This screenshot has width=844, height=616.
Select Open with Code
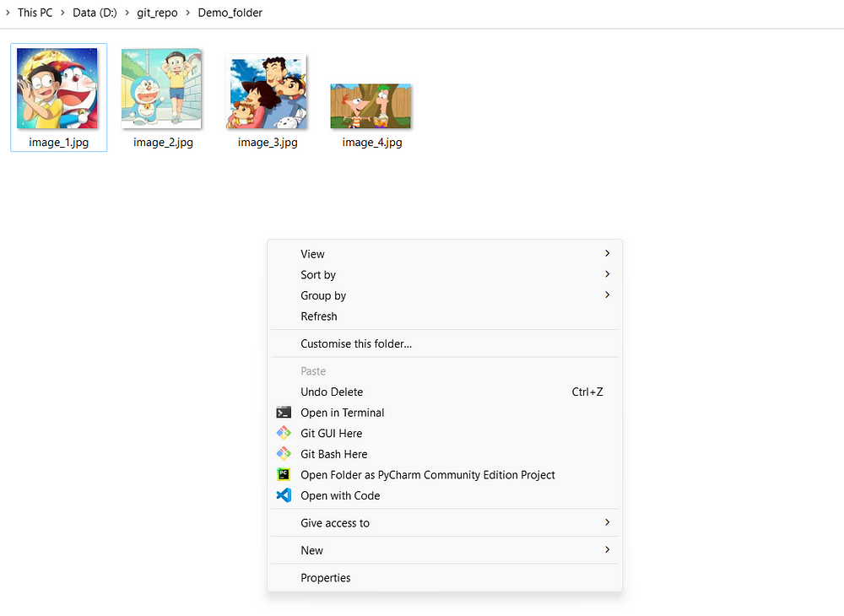[x=445, y=495]
